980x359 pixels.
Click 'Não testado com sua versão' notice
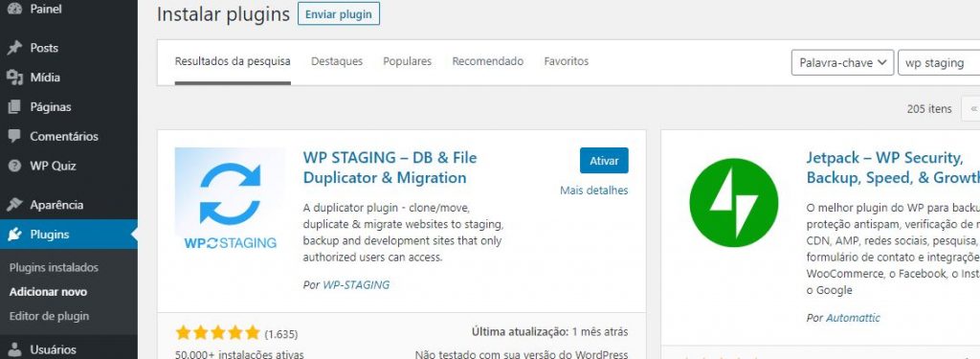[522, 354]
